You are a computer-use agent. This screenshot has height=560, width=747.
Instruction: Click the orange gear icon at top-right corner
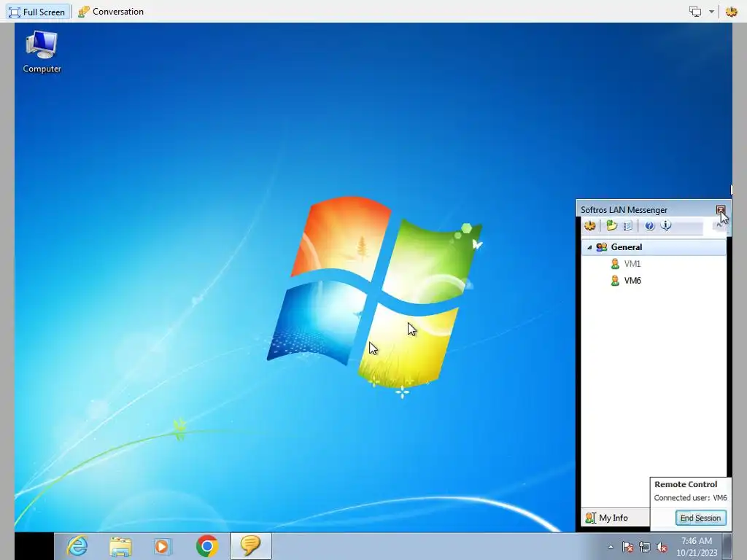[x=731, y=12]
